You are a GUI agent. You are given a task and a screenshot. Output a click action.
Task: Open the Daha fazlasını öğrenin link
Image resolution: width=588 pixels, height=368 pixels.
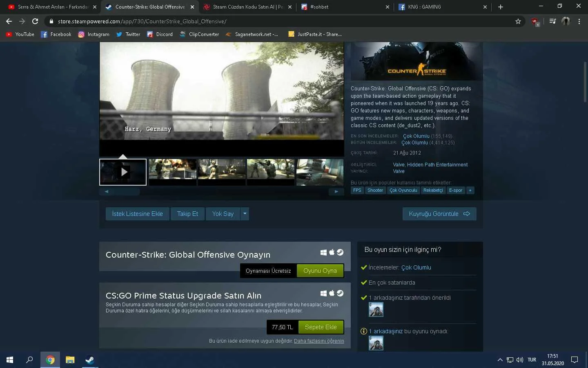click(x=319, y=341)
